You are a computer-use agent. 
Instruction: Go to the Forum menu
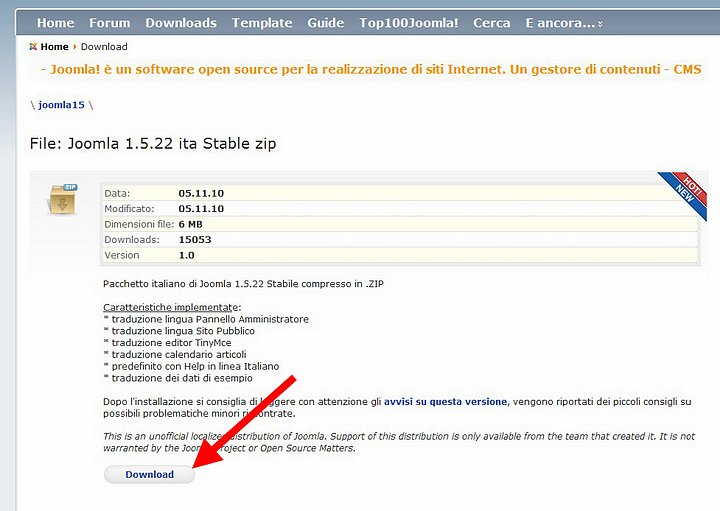(x=109, y=23)
